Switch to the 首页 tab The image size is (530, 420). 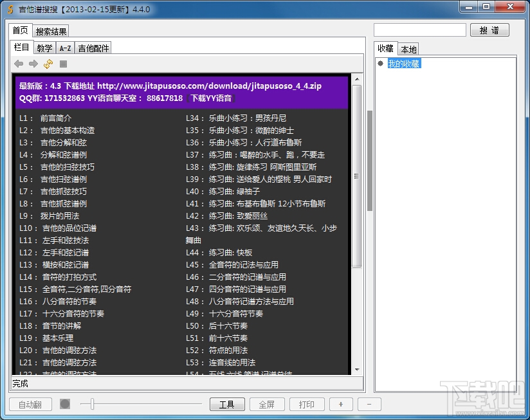point(21,30)
